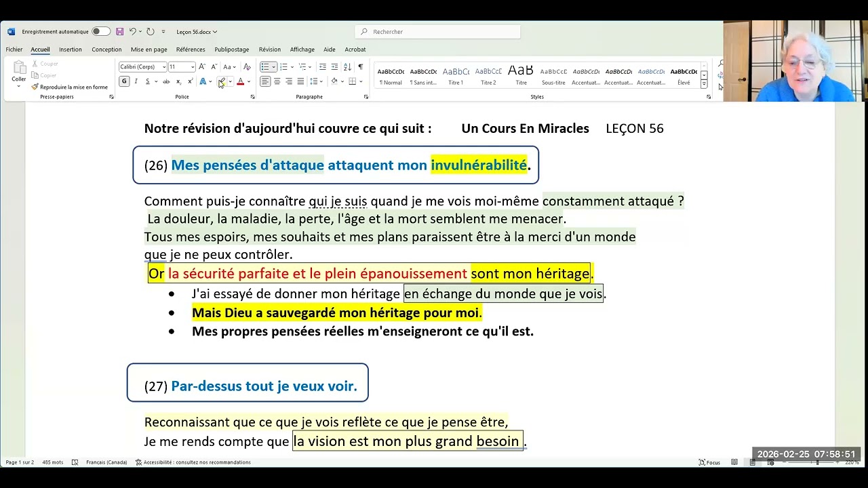The height and width of the screenshot is (488, 868).
Task: Decrease the paragraph indent
Action: [x=323, y=67]
